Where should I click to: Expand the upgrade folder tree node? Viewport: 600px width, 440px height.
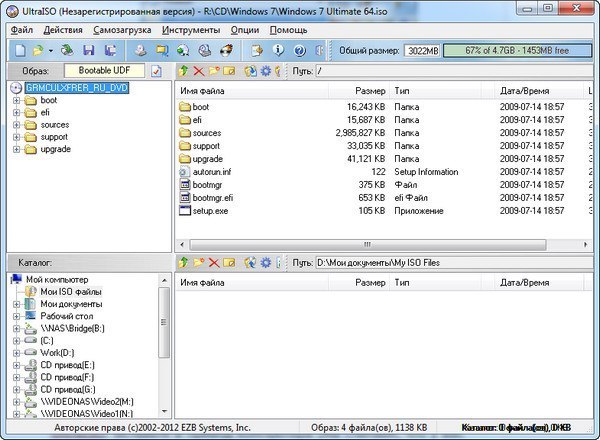tap(17, 149)
